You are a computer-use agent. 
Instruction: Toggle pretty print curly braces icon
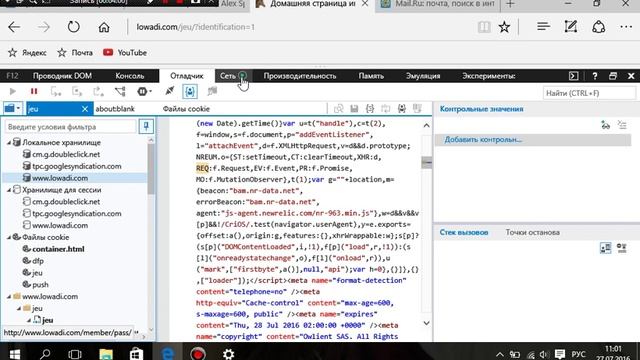tap(370, 109)
